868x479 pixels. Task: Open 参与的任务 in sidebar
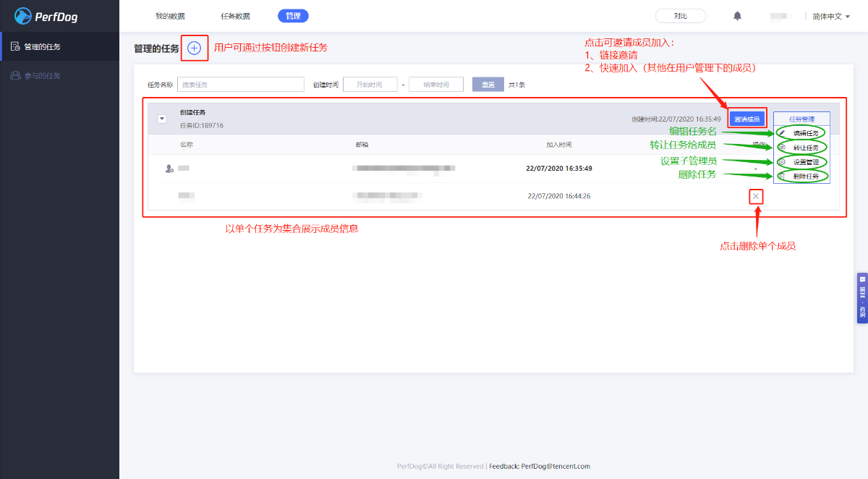click(59, 75)
